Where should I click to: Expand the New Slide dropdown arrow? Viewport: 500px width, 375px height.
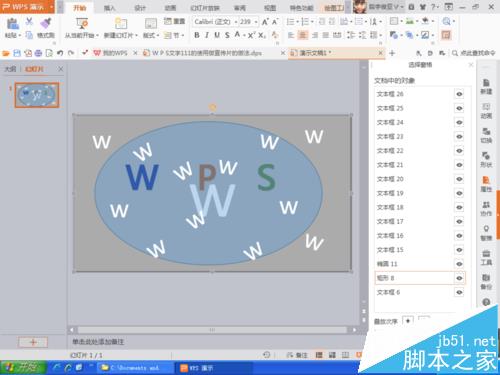tap(136, 35)
